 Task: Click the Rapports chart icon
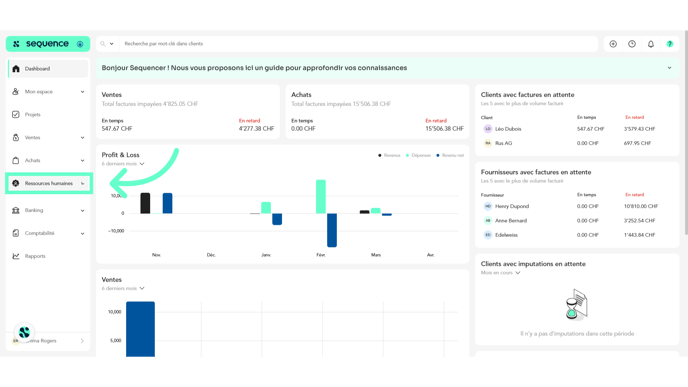point(16,256)
